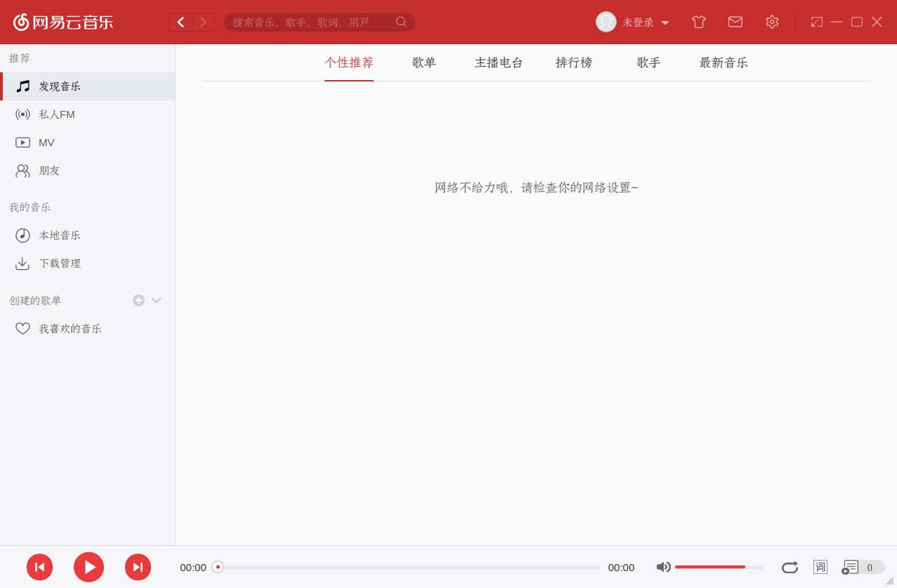
Task: Skip to next track
Action: (138, 568)
